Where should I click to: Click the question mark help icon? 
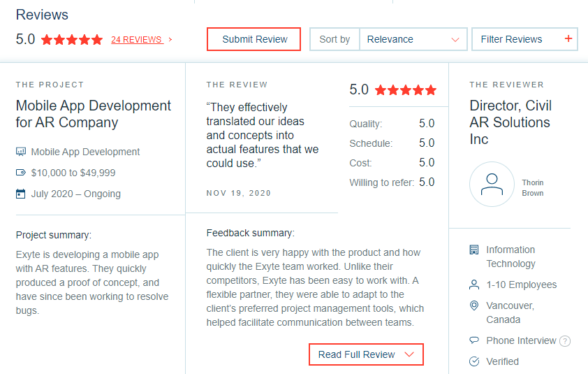click(x=565, y=341)
